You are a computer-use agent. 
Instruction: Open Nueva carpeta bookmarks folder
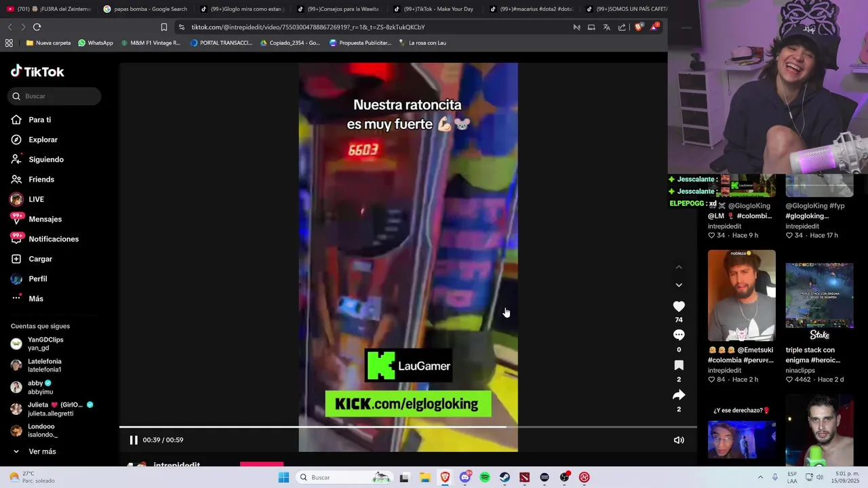[x=48, y=43]
